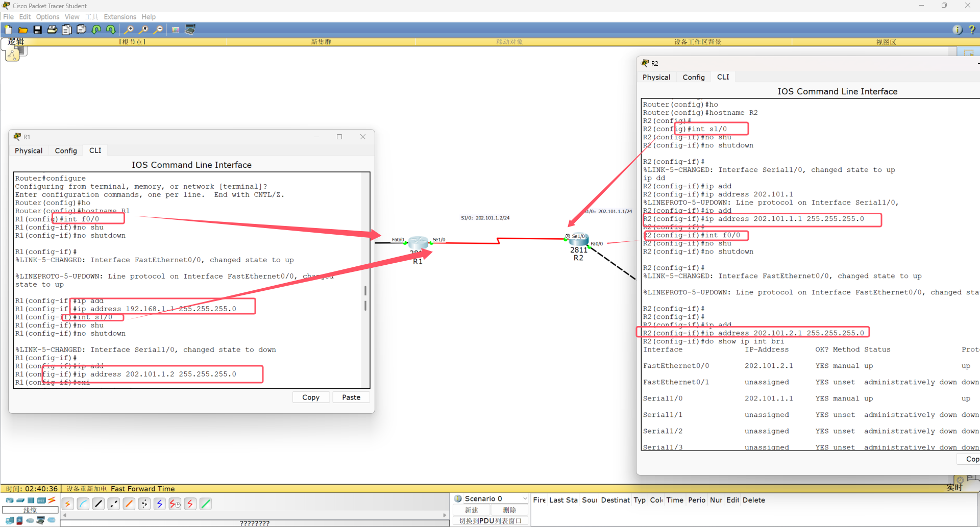Screen dimensions: 980x527
Task: Switch to Physical tab in R1 window
Action: tap(29, 150)
